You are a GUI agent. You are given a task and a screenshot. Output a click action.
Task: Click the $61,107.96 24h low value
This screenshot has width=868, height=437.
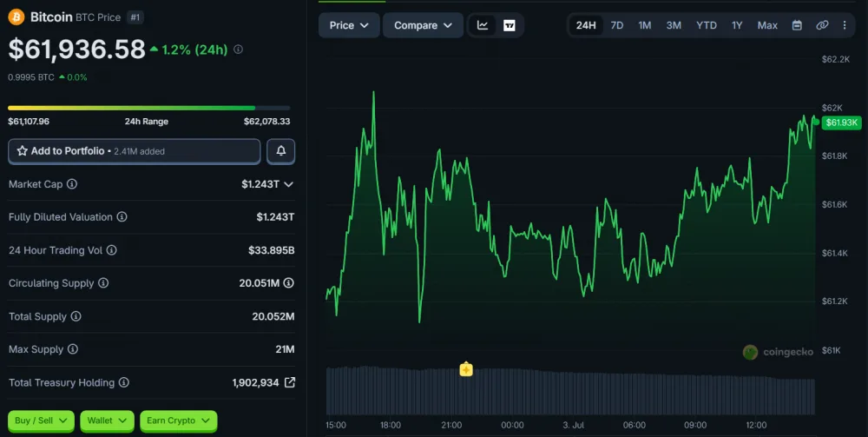(29, 122)
